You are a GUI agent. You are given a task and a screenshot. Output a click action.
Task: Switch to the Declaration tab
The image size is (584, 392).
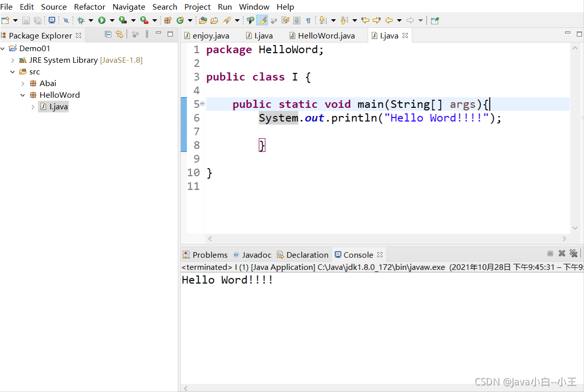pyautogui.click(x=303, y=255)
